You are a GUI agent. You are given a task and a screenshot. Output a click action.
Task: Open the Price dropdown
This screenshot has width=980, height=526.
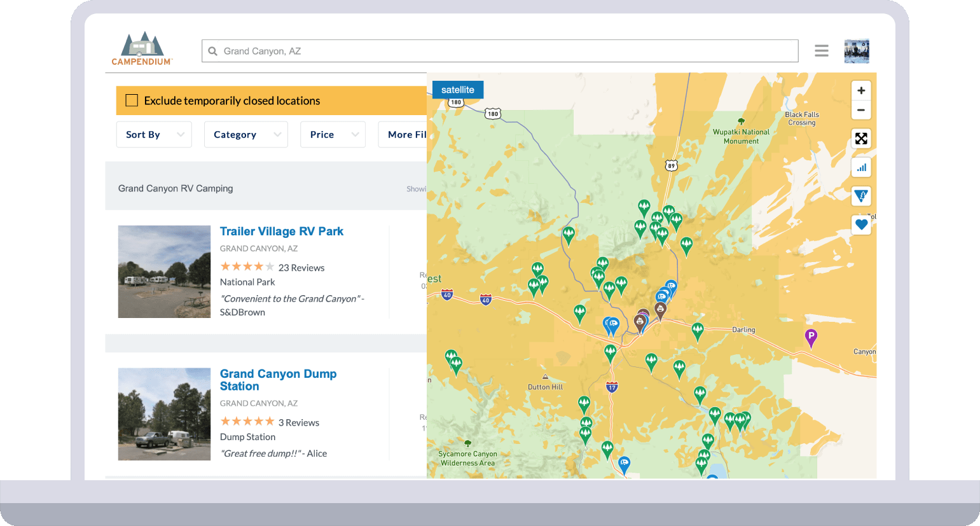point(333,135)
